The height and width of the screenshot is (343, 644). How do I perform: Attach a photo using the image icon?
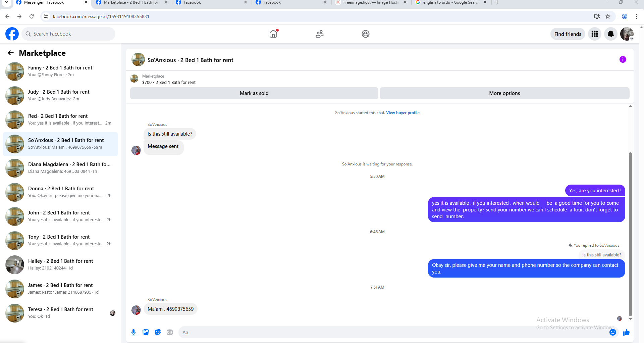click(146, 332)
